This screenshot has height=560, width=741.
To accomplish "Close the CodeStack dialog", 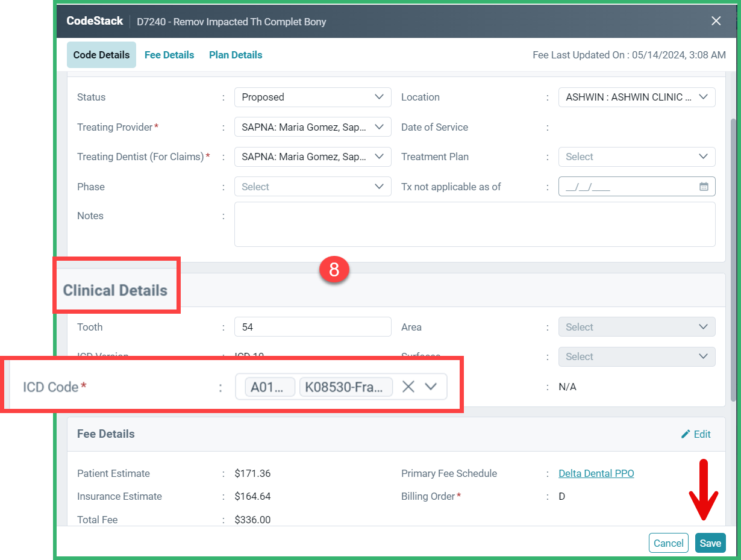I will (716, 20).
